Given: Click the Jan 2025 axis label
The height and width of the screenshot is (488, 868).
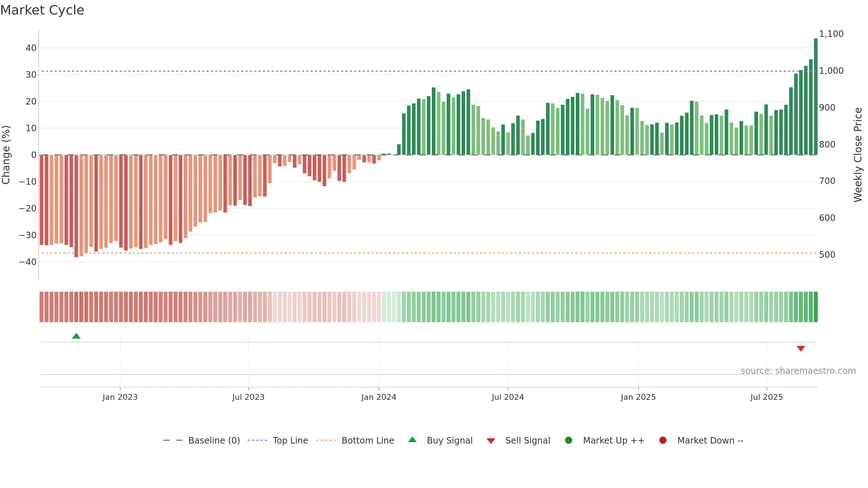Looking at the screenshot, I should tap(638, 397).
